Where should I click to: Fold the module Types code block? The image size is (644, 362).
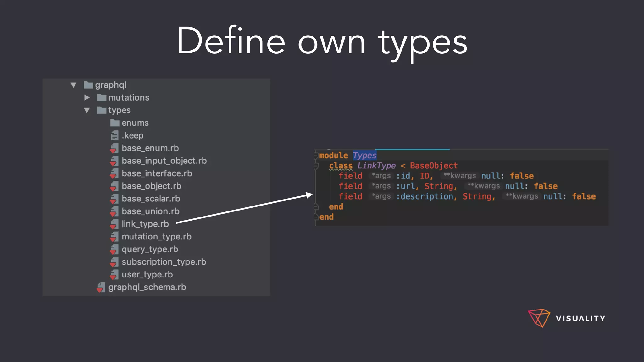pos(316,155)
